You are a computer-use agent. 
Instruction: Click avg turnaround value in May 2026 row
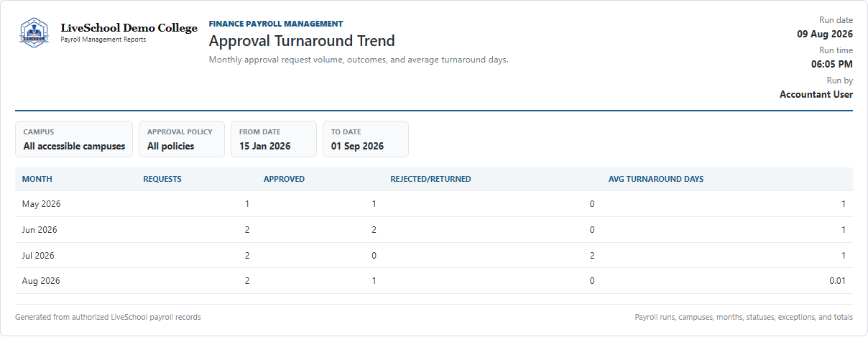pyautogui.click(x=844, y=204)
